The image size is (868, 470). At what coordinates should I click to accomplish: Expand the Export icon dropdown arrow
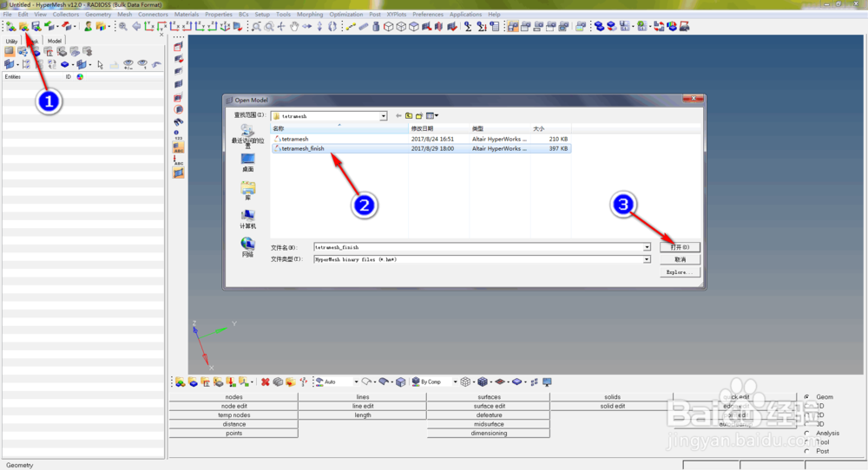[76, 26]
